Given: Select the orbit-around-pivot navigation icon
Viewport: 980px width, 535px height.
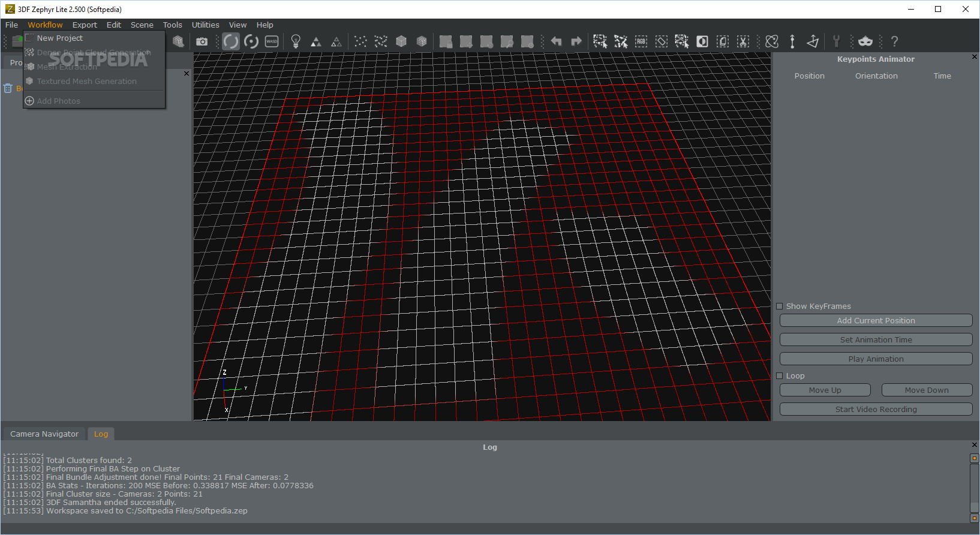Looking at the screenshot, I should pyautogui.click(x=251, y=41).
